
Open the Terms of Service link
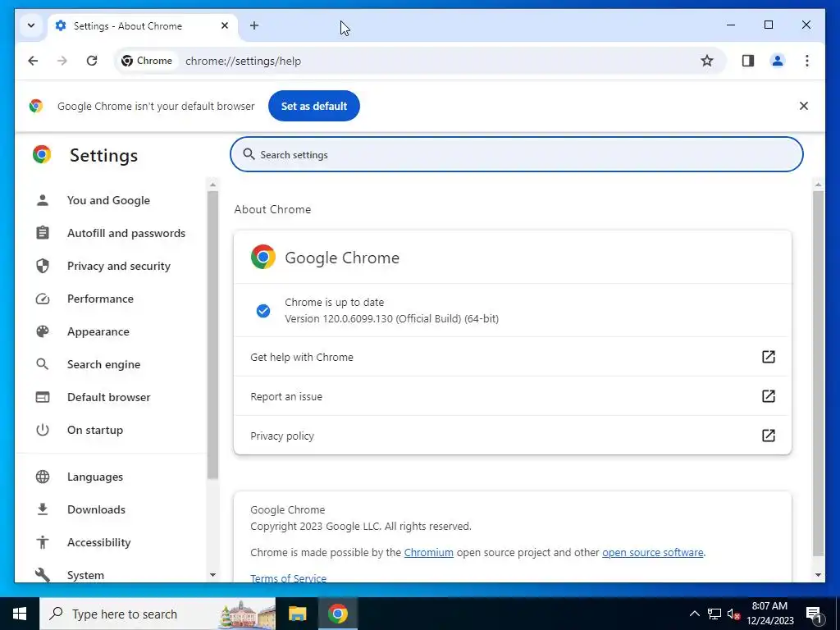pyautogui.click(x=288, y=578)
